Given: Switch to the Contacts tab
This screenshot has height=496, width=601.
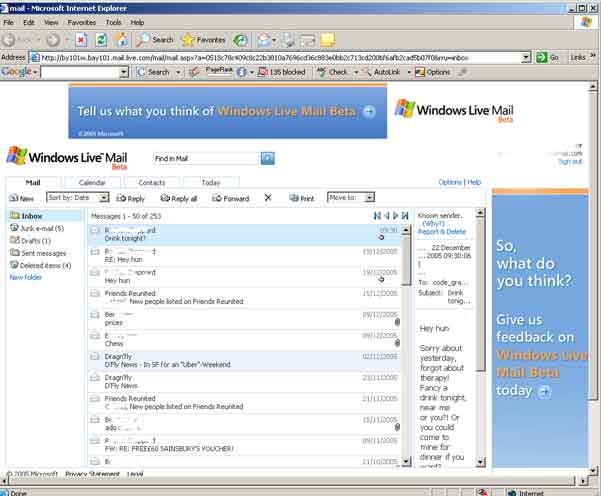Looking at the screenshot, I should point(152,182).
